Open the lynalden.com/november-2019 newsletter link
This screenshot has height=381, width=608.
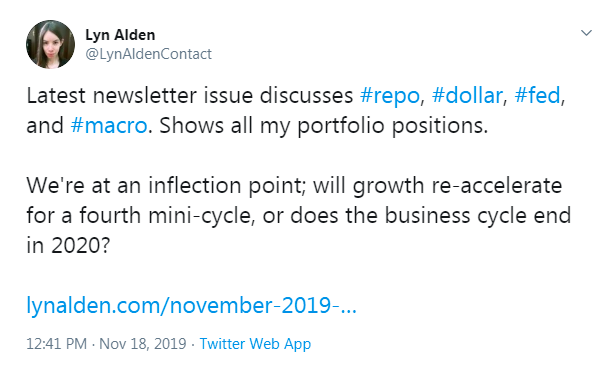coord(192,305)
